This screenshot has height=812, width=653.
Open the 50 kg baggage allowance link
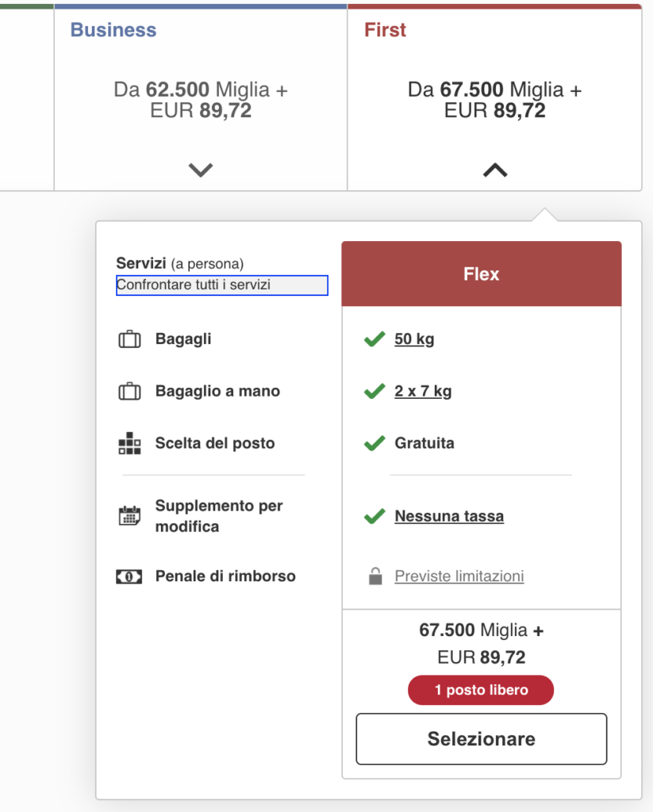click(x=414, y=339)
